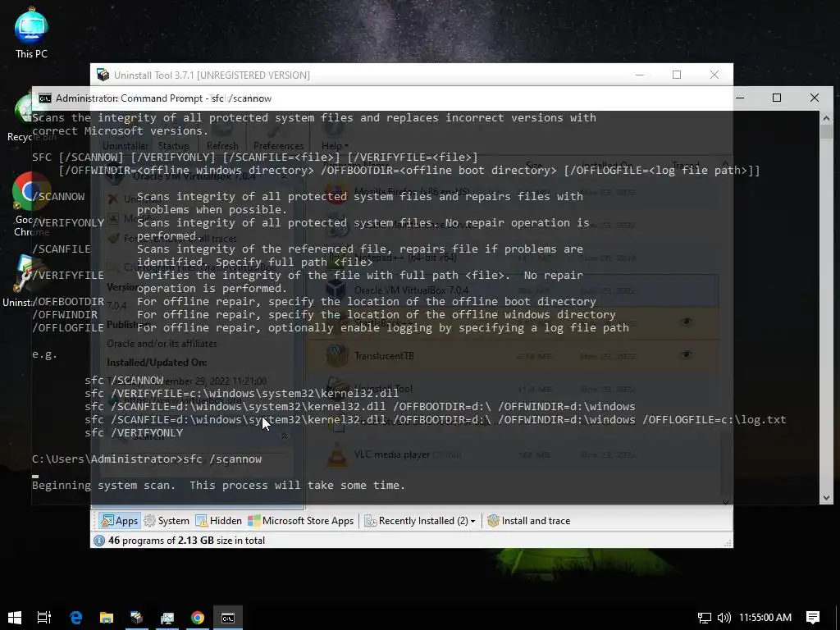Viewport: 840px width, 630px height.
Task: Click the Install and trace button
Action: [529, 521]
